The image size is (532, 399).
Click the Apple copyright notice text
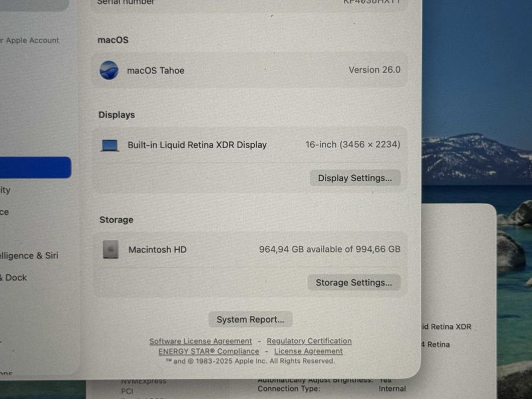(x=250, y=361)
